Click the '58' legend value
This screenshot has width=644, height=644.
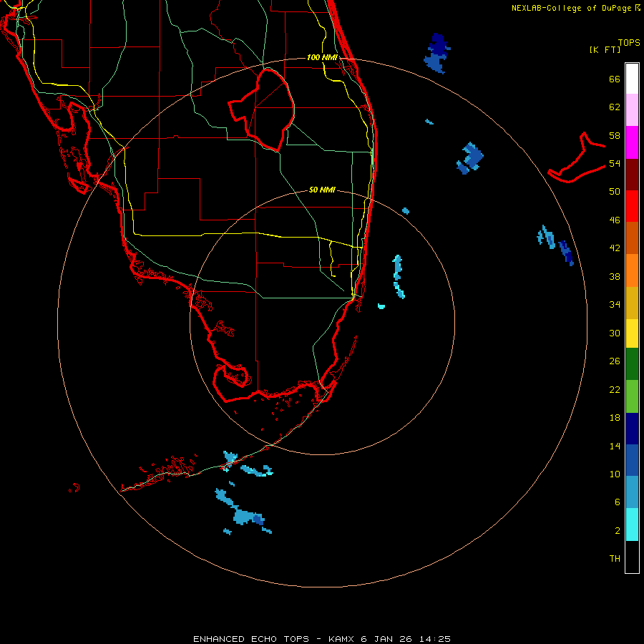coord(615,135)
